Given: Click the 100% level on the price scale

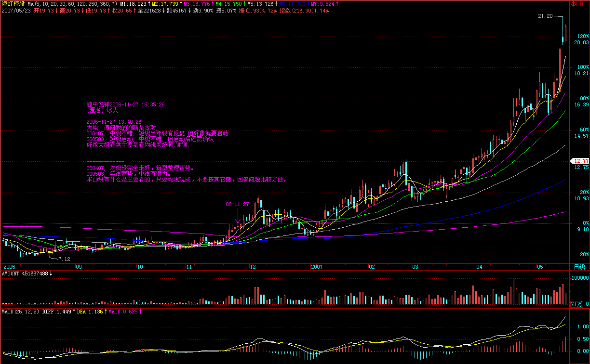Looking at the screenshot, I should pos(583,67).
